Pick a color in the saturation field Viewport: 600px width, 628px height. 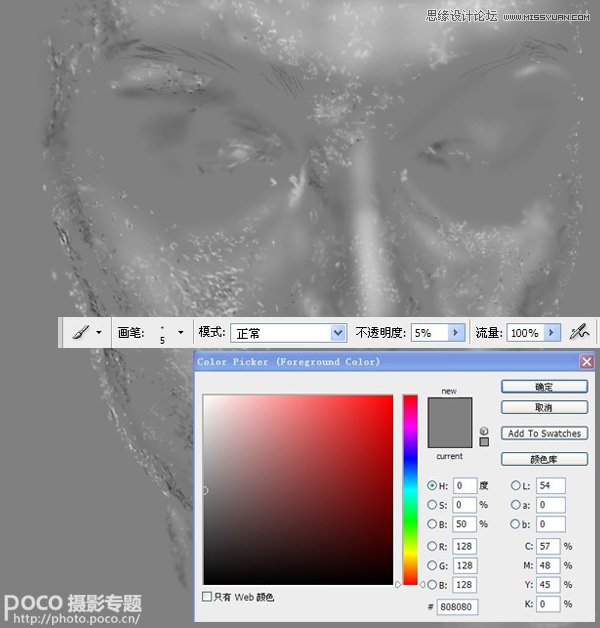(298, 489)
